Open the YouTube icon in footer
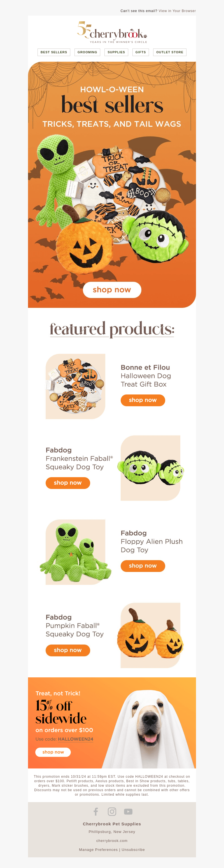 128,811
